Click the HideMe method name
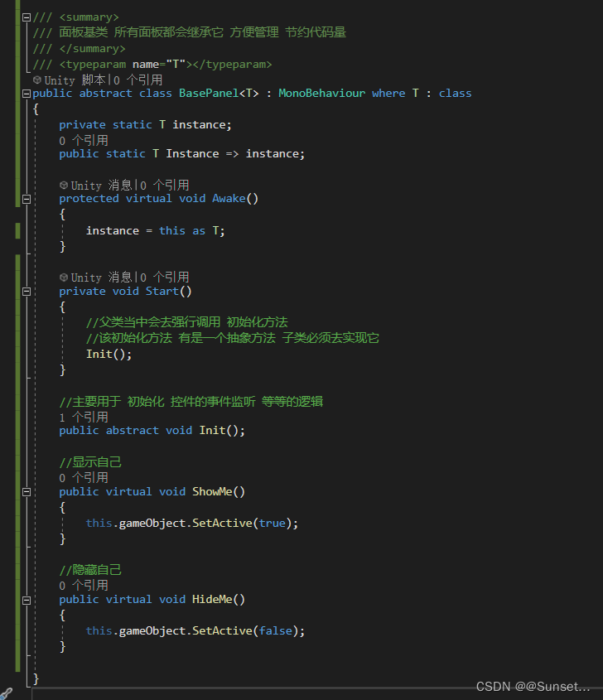The image size is (603, 700). click(x=212, y=600)
